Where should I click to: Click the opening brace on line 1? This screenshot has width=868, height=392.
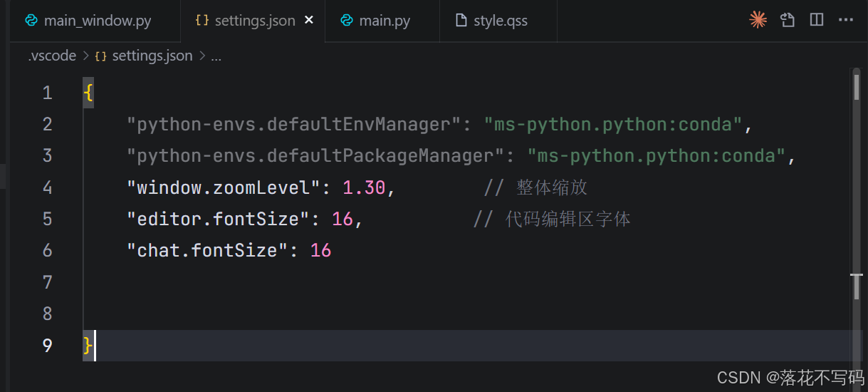tap(88, 93)
